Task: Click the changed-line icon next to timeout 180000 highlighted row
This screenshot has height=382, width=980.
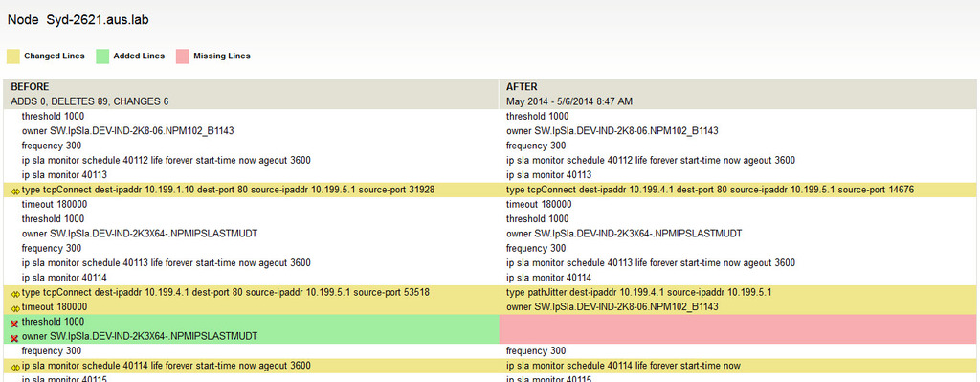Action: coord(15,307)
